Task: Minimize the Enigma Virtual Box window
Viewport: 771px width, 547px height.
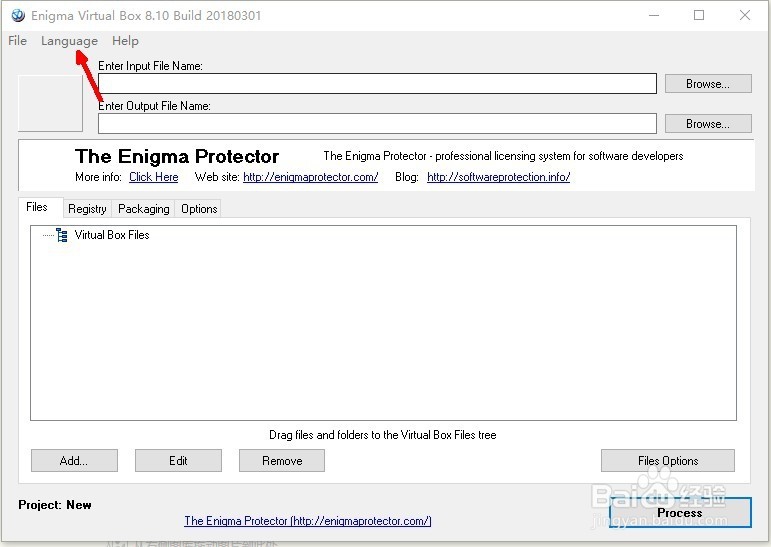Action: coord(653,15)
